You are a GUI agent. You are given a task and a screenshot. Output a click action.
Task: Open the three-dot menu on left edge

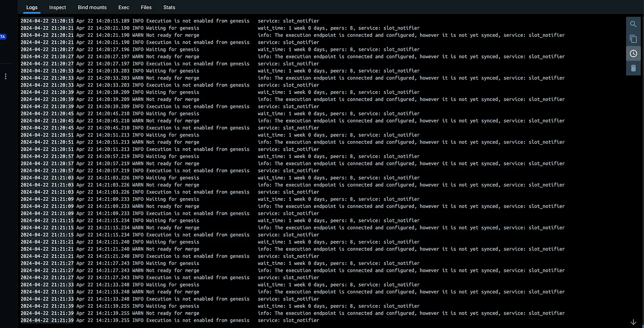point(6,76)
